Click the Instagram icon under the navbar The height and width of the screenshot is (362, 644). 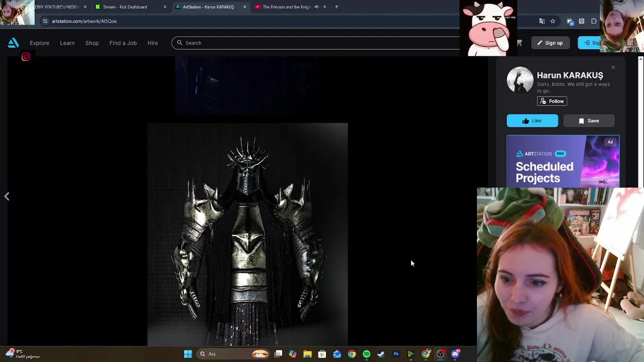click(26, 57)
